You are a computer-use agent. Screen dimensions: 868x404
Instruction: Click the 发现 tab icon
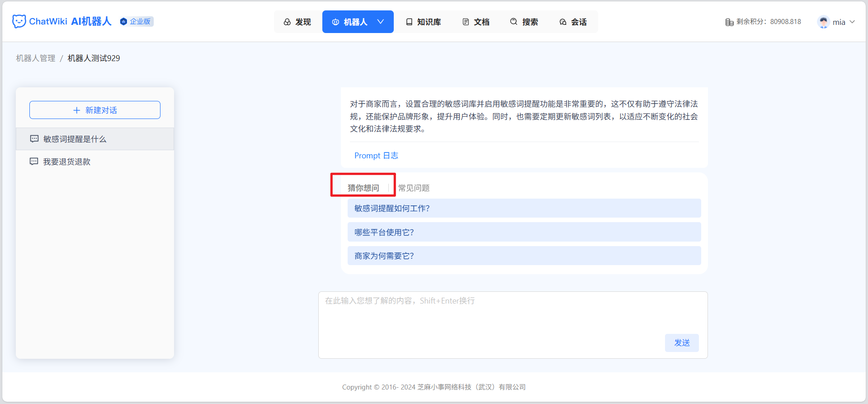click(287, 22)
